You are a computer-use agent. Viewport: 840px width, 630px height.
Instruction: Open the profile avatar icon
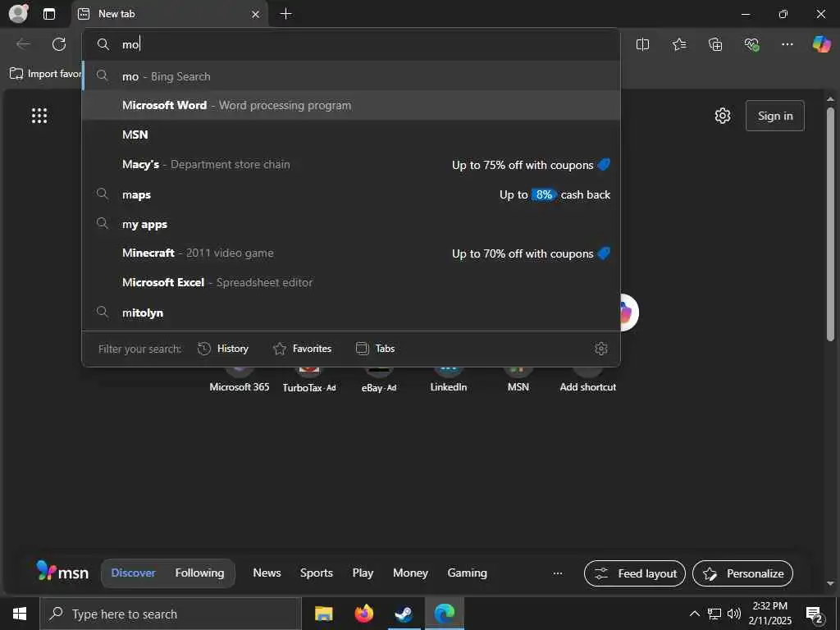coord(18,14)
